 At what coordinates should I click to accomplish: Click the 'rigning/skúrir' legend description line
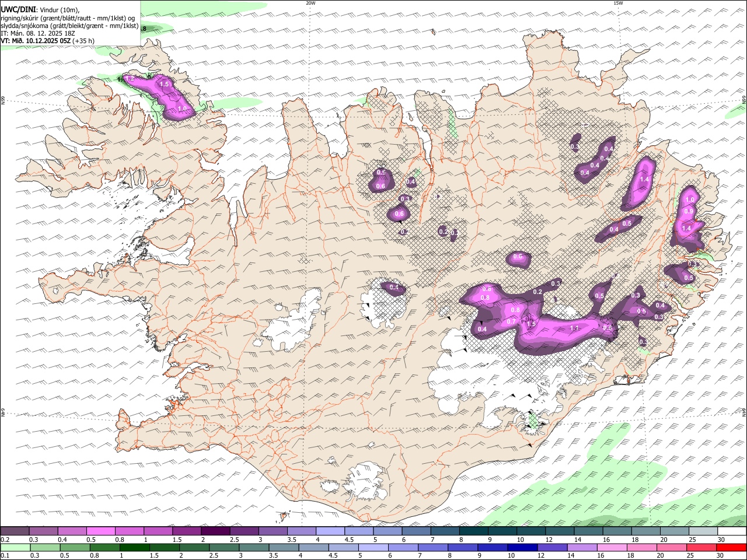point(68,18)
